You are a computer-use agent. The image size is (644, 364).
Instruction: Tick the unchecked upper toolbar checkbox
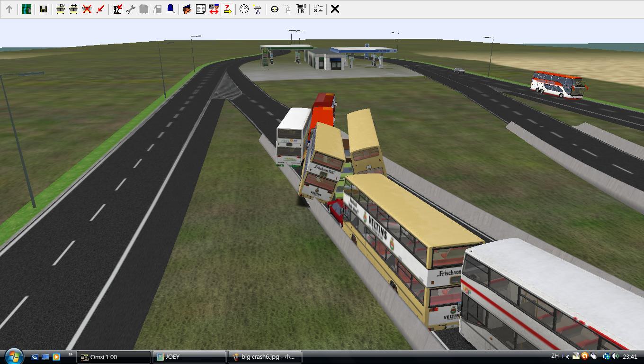(316, 7)
